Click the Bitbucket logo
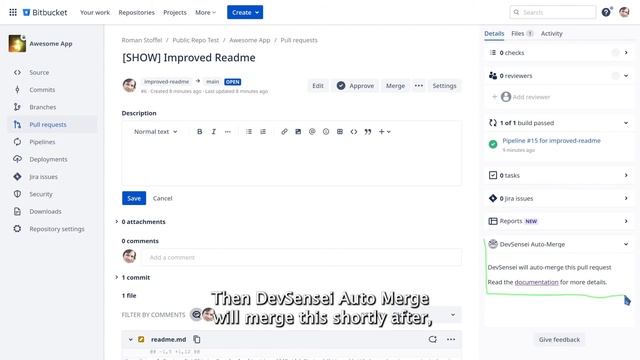Viewport: 640px width, 360px height. coord(45,12)
